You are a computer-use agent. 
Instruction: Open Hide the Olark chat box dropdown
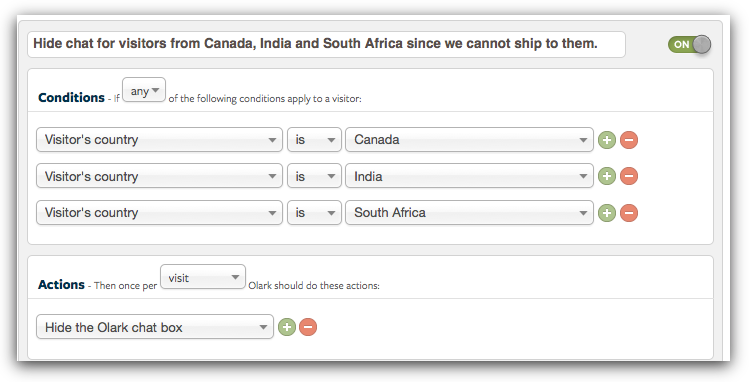155,327
